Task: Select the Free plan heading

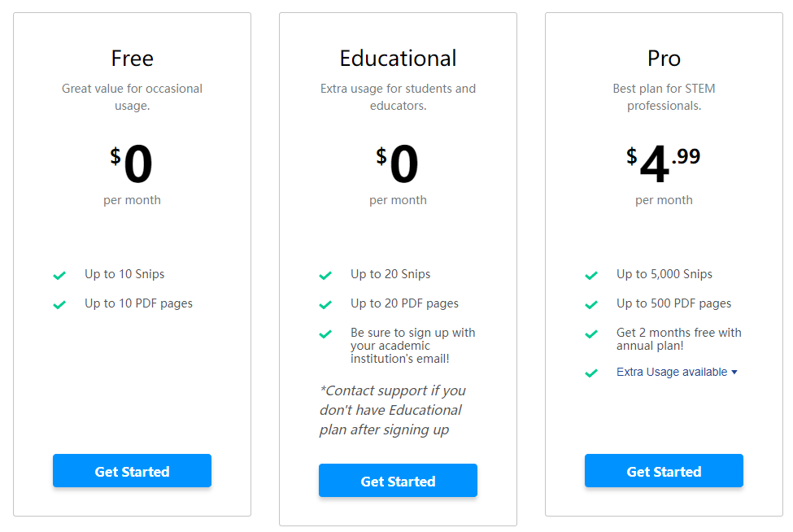Action: [132, 59]
